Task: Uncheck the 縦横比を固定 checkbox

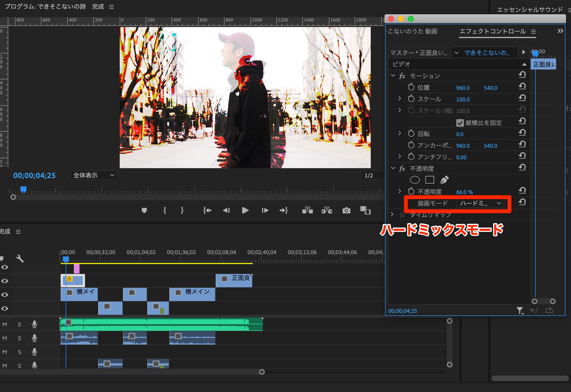Action: click(460, 123)
